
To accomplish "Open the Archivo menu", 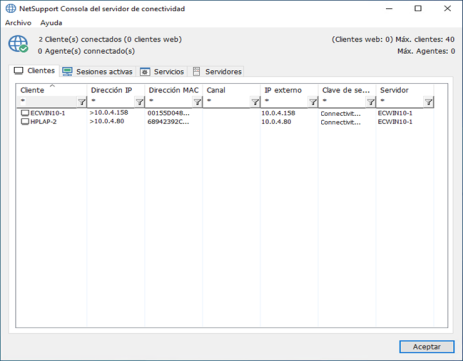I will point(18,23).
